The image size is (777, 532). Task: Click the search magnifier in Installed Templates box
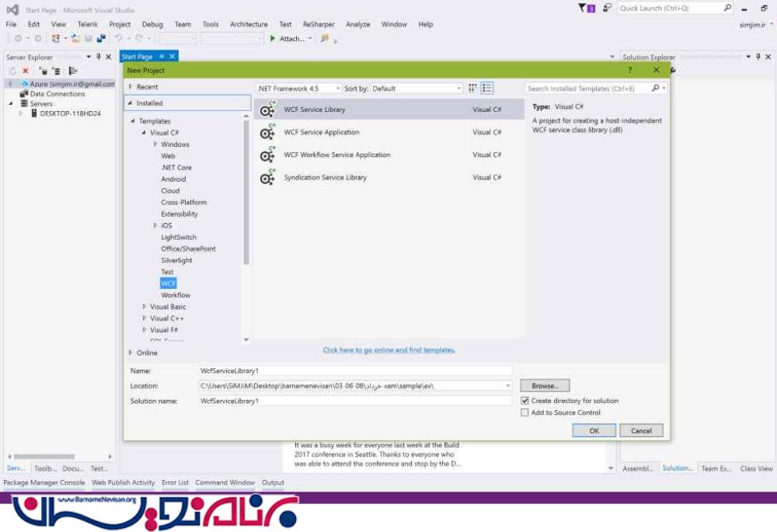click(x=656, y=89)
